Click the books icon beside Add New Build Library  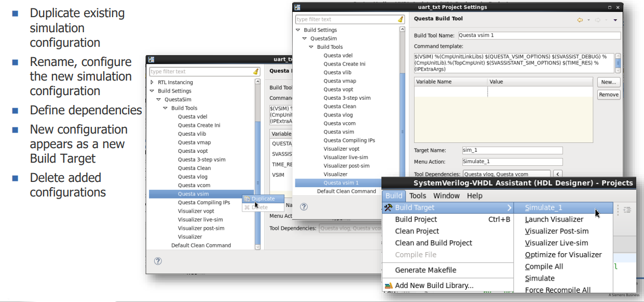click(388, 285)
